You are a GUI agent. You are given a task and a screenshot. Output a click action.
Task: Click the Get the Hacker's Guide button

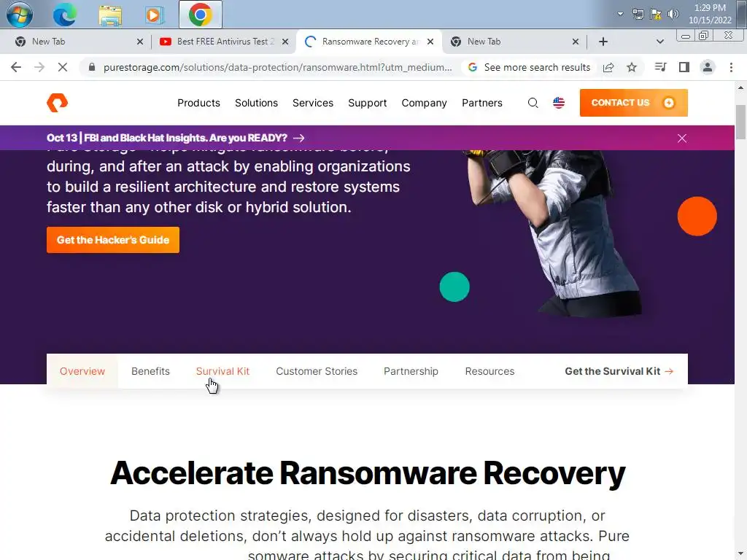(113, 240)
